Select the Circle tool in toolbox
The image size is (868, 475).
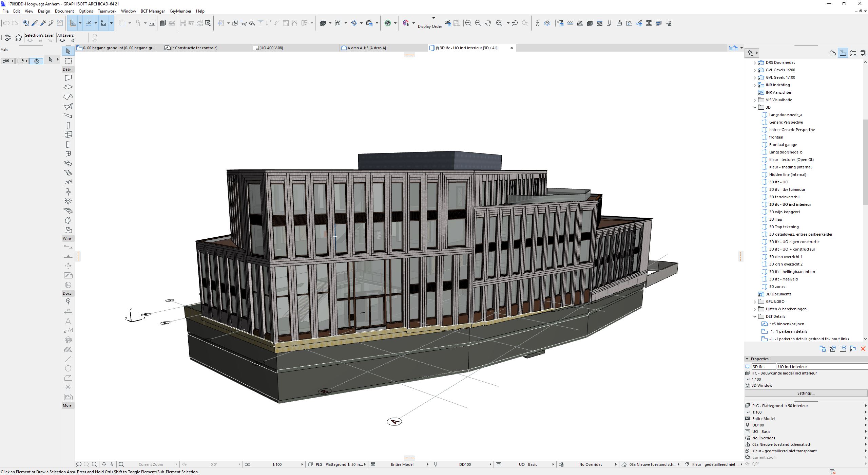click(x=68, y=368)
